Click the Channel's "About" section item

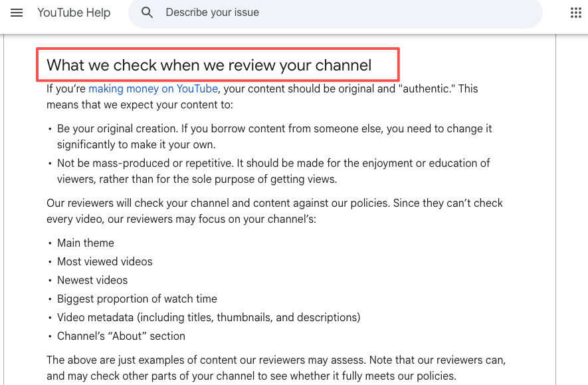(121, 336)
